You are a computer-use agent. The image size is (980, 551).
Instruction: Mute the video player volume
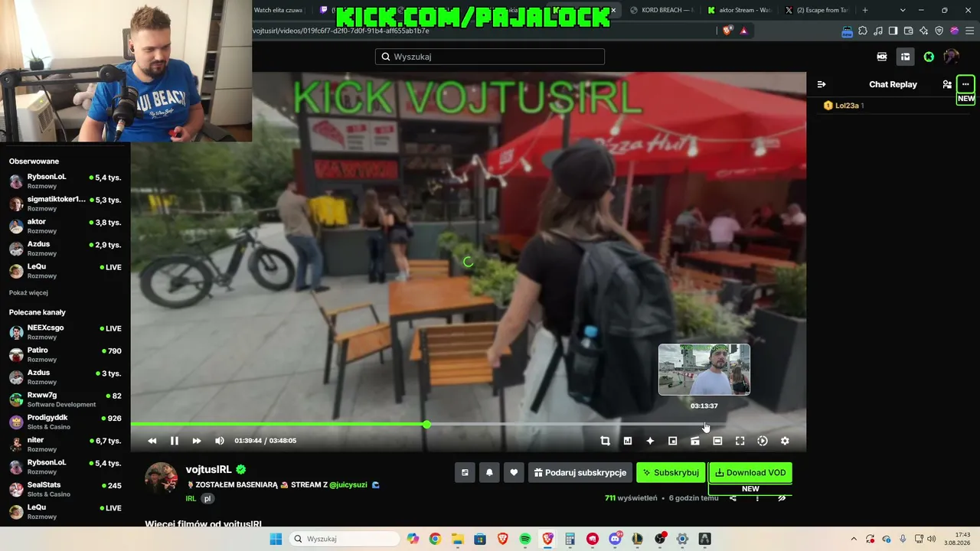tap(220, 441)
